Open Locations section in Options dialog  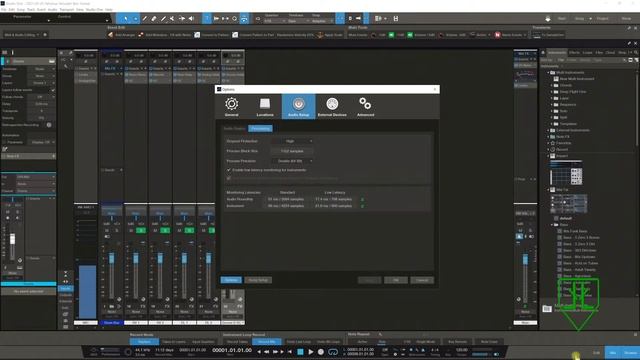tap(265, 107)
